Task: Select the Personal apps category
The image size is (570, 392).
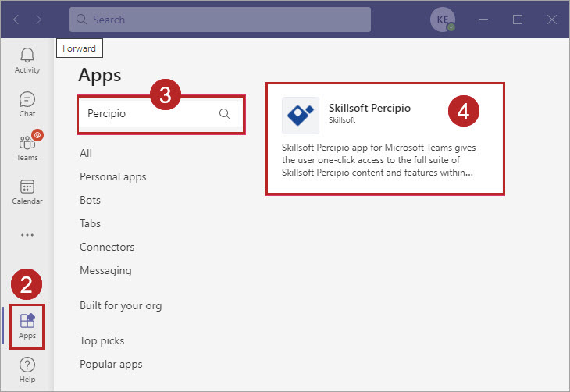Action: tap(112, 177)
